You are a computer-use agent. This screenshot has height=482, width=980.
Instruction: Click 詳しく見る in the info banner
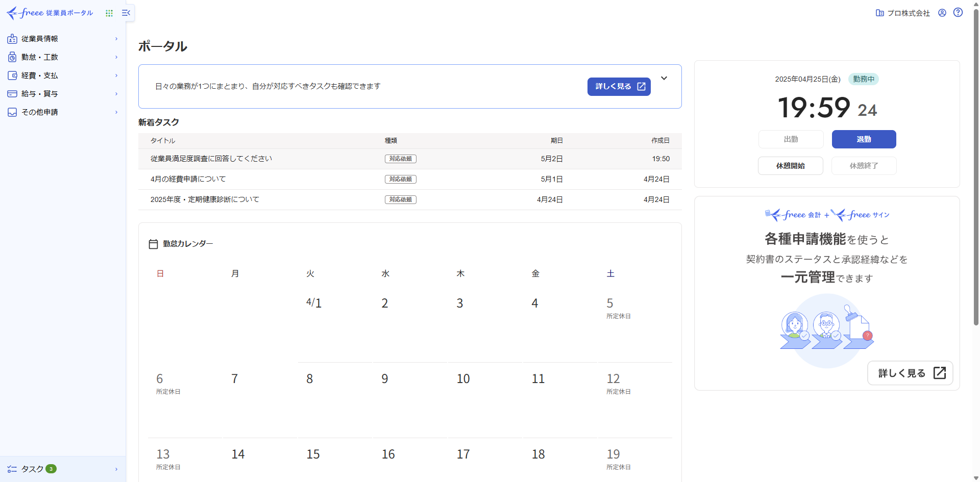coord(619,87)
